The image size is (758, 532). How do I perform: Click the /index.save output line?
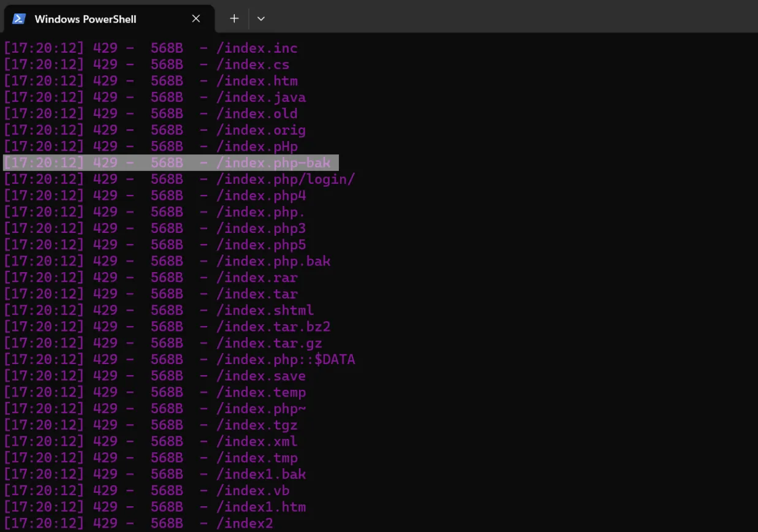155,376
